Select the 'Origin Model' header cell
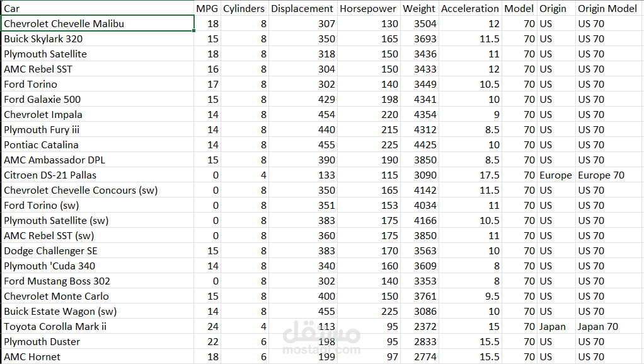Image resolution: width=644 pixels, height=364 pixels. (x=609, y=8)
